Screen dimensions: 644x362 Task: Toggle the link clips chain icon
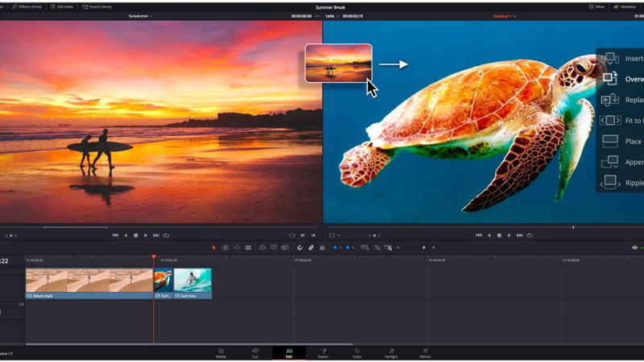pyautogui.click(x=311, y=248)
